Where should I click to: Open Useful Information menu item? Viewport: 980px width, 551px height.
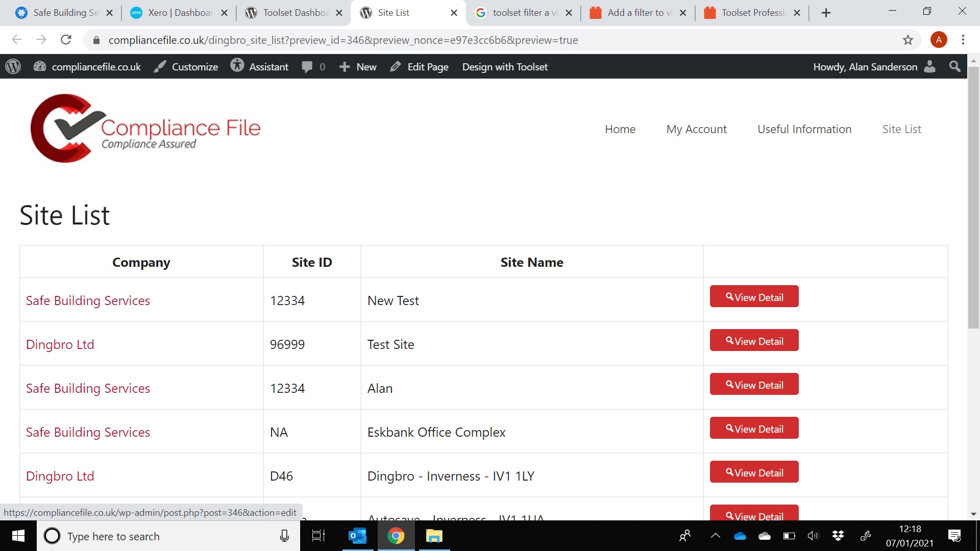[804, 129]
